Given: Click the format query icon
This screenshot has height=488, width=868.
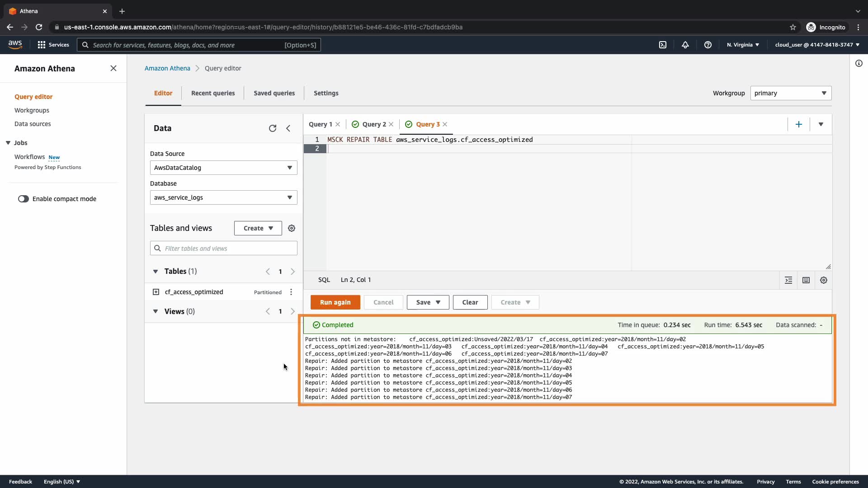Looking at the screenshot, I should (788, 280).
